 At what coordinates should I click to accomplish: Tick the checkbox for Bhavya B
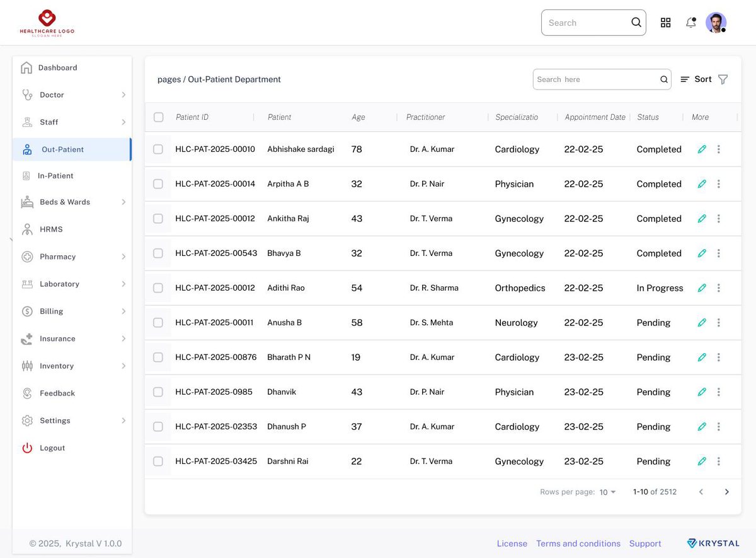158,253
